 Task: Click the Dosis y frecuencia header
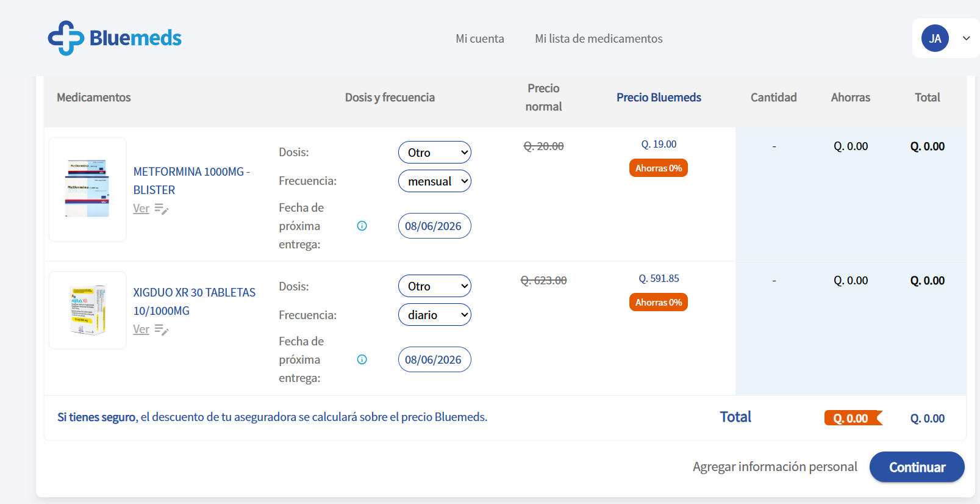click(x=390, y=98)
